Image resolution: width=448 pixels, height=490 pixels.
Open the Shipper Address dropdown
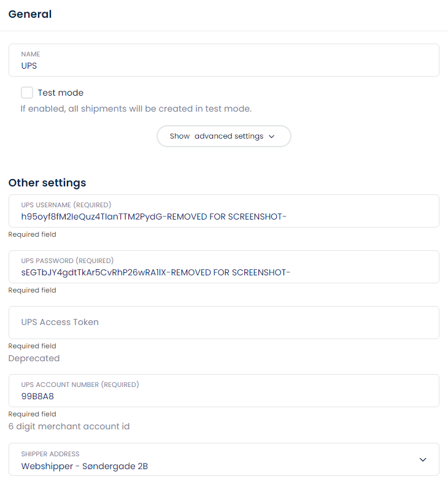224,459
